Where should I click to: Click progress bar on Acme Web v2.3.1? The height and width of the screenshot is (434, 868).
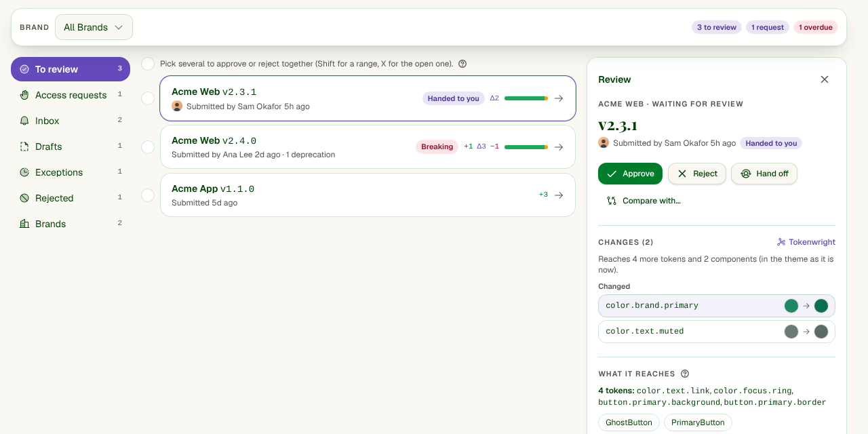526,98
